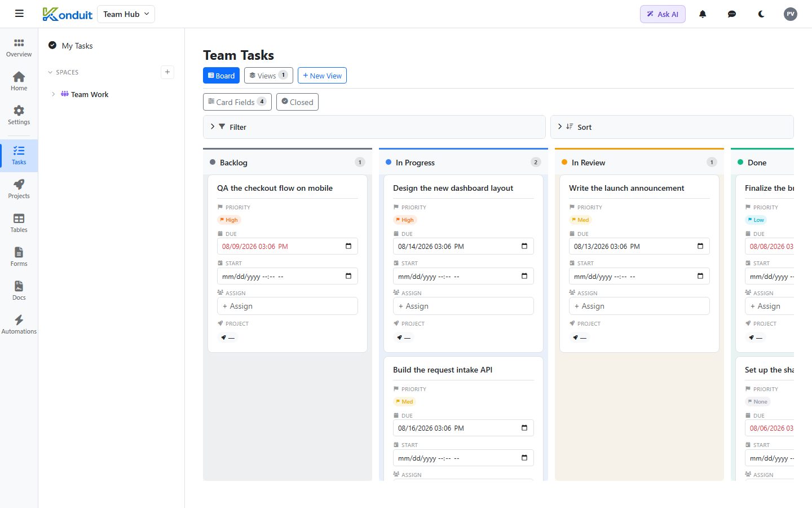Change High priority on Design dashboard card
The width and height of the screenshot is (812, 508).
(405, 220)
